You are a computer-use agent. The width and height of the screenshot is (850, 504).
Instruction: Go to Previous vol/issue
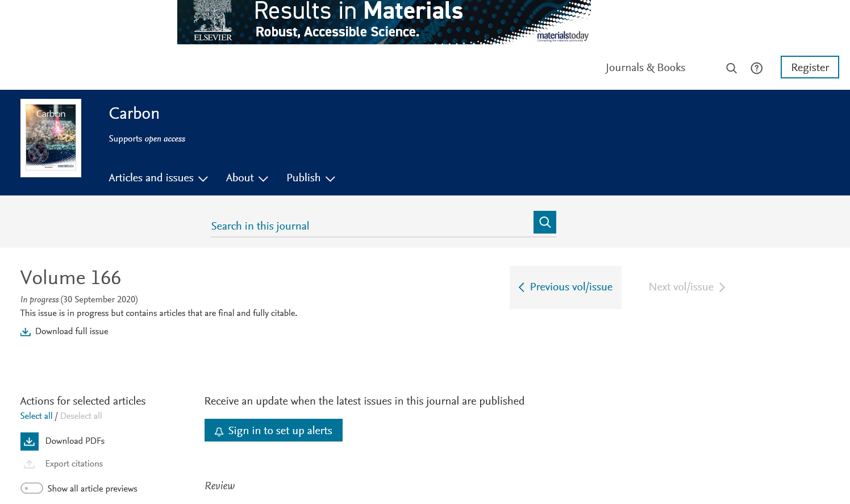point(565,288)
